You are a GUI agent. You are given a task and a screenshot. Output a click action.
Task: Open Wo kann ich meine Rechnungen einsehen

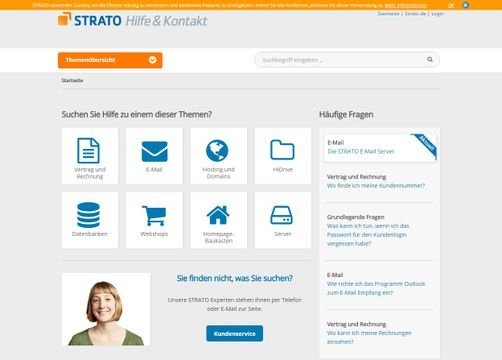click(369, 337)
